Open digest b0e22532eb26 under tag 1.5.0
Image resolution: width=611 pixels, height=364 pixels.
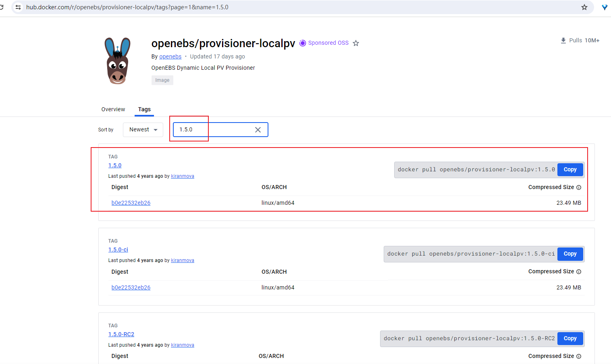click(x=131, y=203)
